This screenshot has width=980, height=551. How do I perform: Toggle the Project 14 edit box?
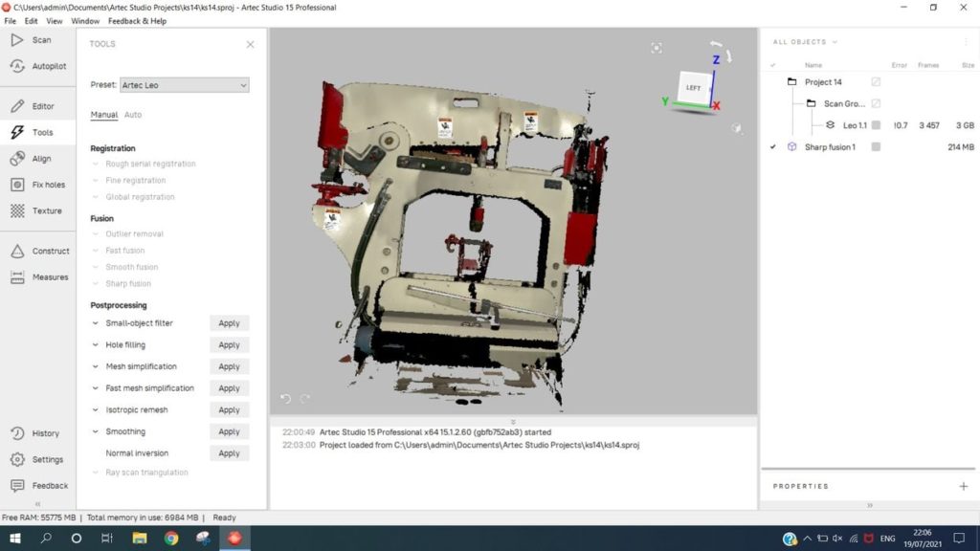[x=876, y=82]
